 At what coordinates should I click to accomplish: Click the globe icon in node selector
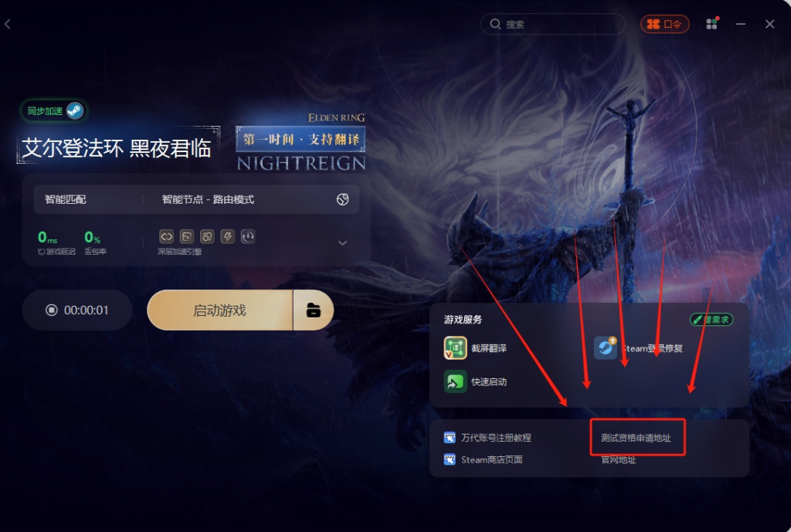coord(342,199)
